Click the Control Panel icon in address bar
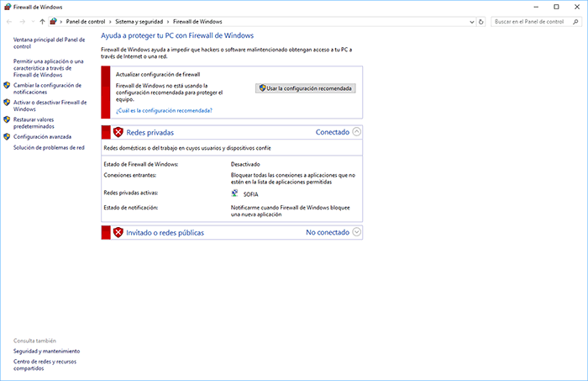 pyautogui.click(x=53, y=21)
